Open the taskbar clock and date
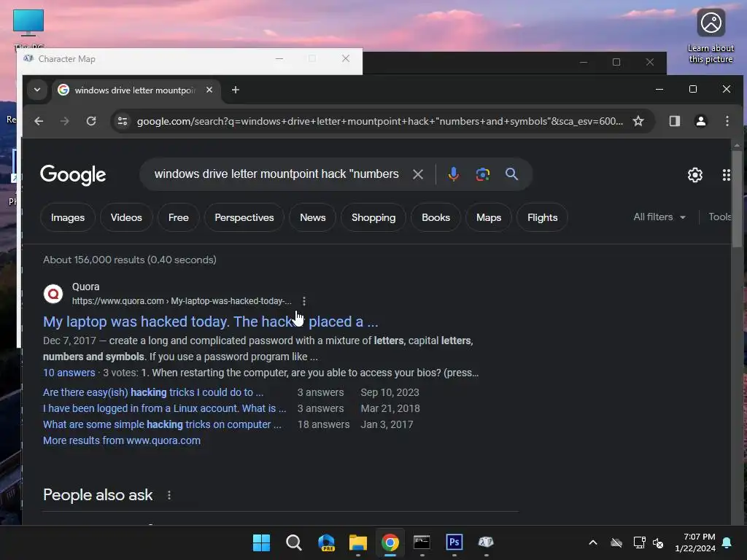Viewport: 747px width, 560px height. 695,542
